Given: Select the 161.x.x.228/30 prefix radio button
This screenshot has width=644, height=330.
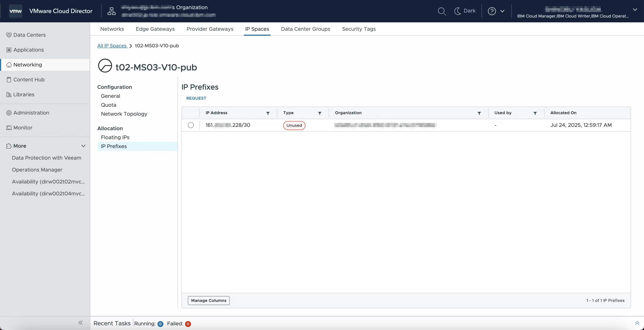Looking at the screenshot, I should click(x=191, y=125).
